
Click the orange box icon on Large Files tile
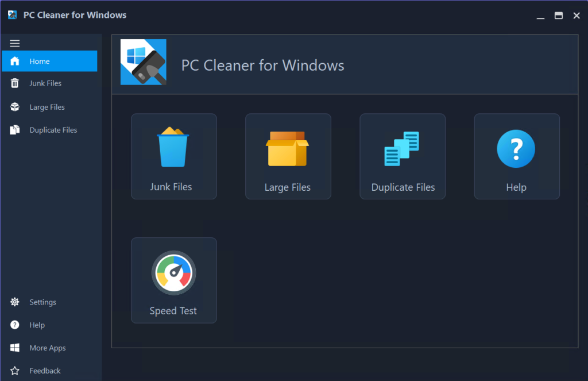(x=288, y=148)
